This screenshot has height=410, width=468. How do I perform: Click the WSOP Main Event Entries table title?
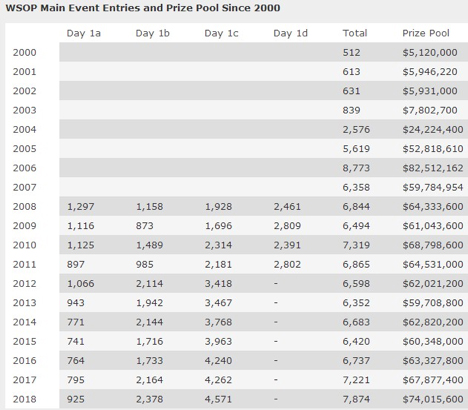pos(143,8)
